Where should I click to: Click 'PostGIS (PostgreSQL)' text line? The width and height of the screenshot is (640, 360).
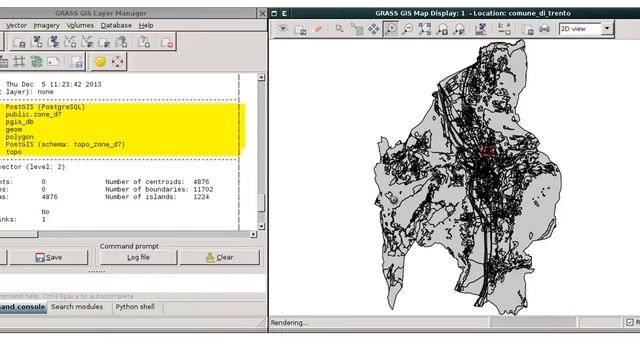pyautogui.click(x=45, y=107)
